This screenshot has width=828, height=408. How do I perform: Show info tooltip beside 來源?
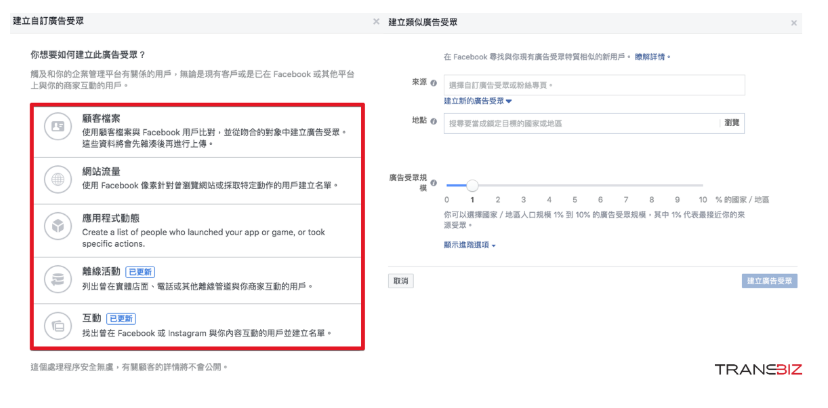click(x=434, y=83)
